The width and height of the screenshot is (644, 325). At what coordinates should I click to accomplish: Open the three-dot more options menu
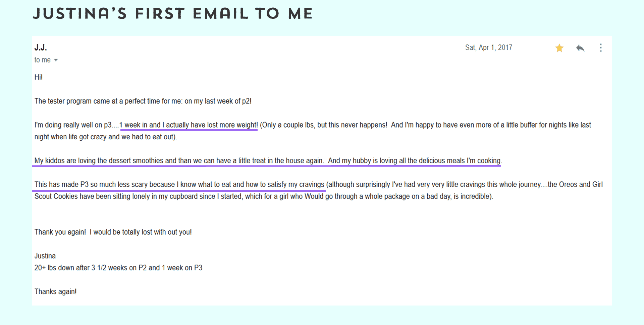click(601, 48)
